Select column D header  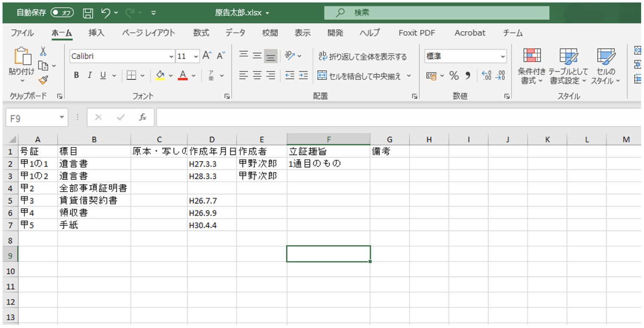click(212, 139)
